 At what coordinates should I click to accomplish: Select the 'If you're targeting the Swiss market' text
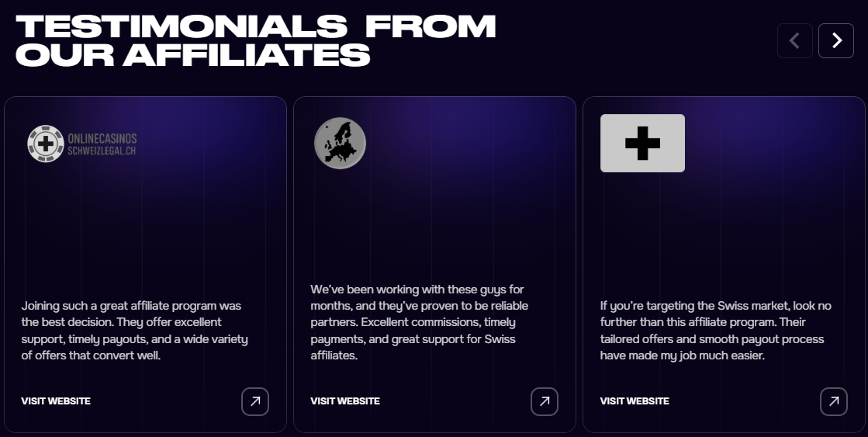coord(716,331)
